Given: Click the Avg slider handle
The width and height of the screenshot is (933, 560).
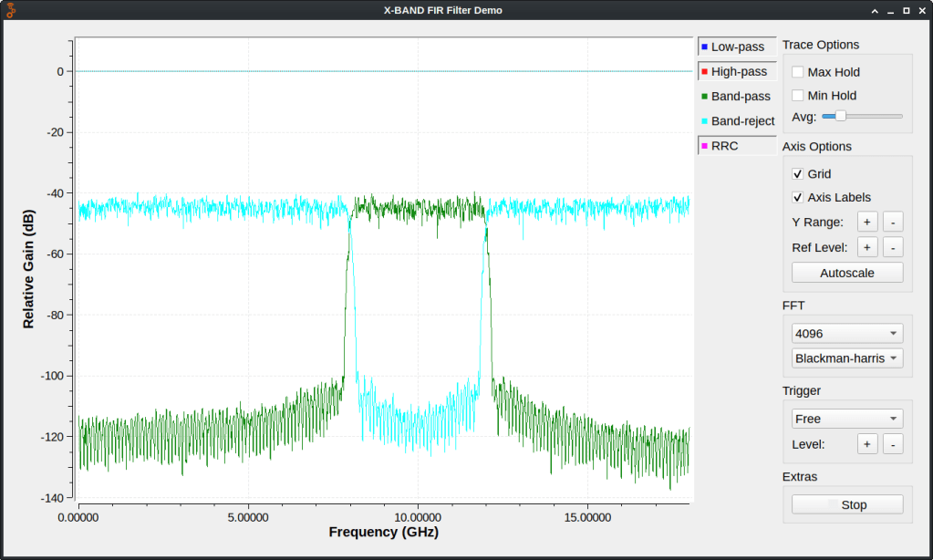Looking at the screenshot, I should pyautogui.click(x=841, y=116).
